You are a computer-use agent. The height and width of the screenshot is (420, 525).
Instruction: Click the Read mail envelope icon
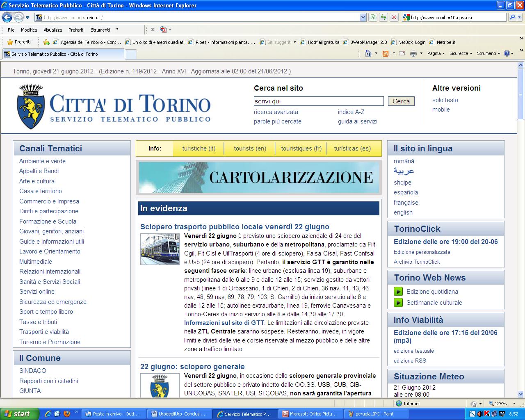(402, 53)
